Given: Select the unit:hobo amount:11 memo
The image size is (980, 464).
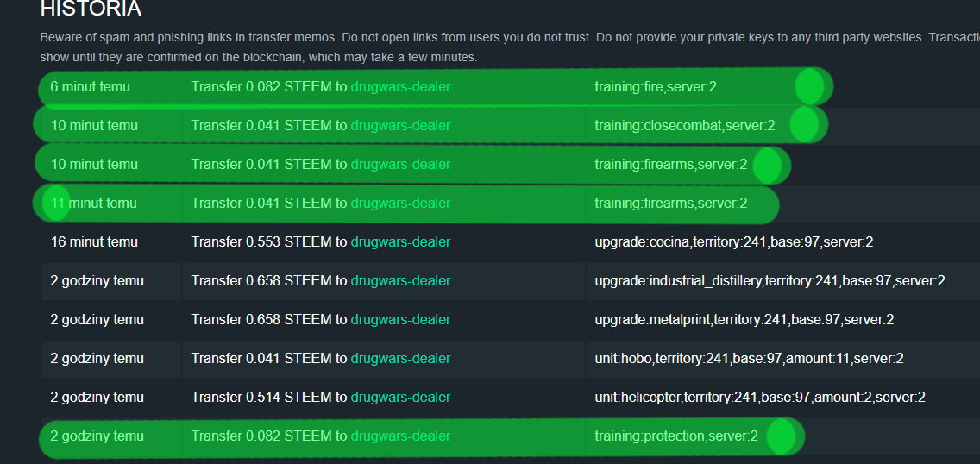Looking at the screenshot, I should coord(749,359).
